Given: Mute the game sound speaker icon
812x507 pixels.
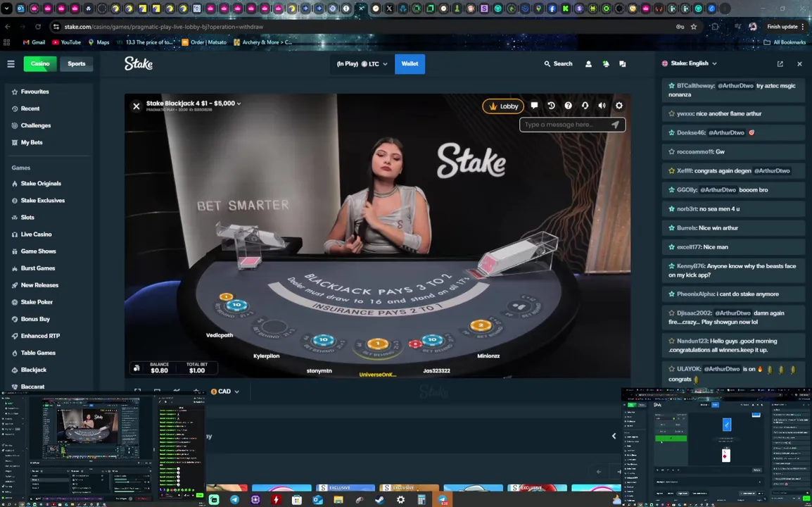Looking at the screenshot, I should click(x=602, y=106).
